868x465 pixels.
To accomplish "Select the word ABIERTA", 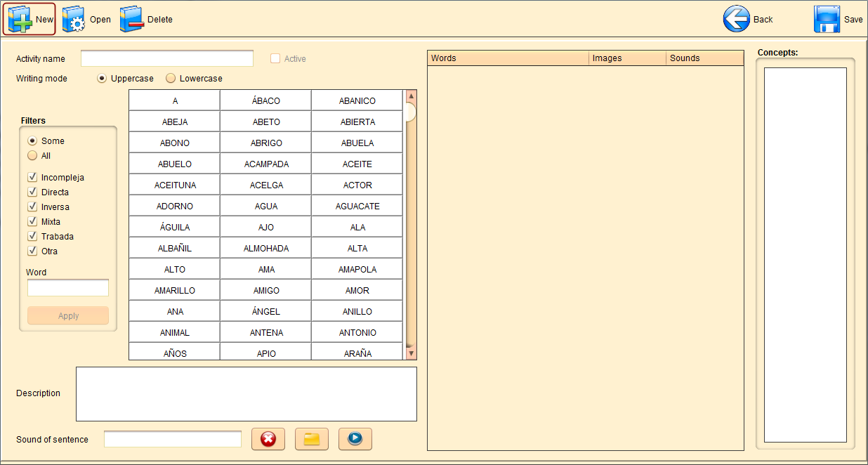I will pos(357,122).
